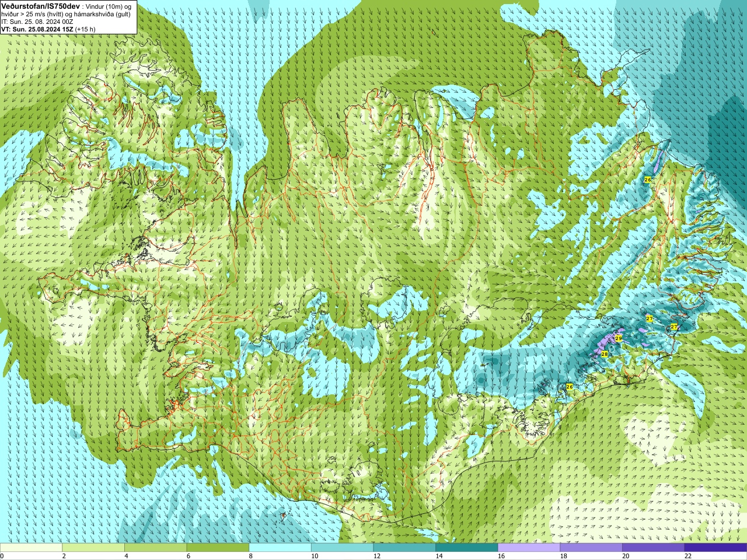Click the (+15 h) forecast offset text
Image resolution: width=747 pixels, height=560 pixels.
click(85, 29)
